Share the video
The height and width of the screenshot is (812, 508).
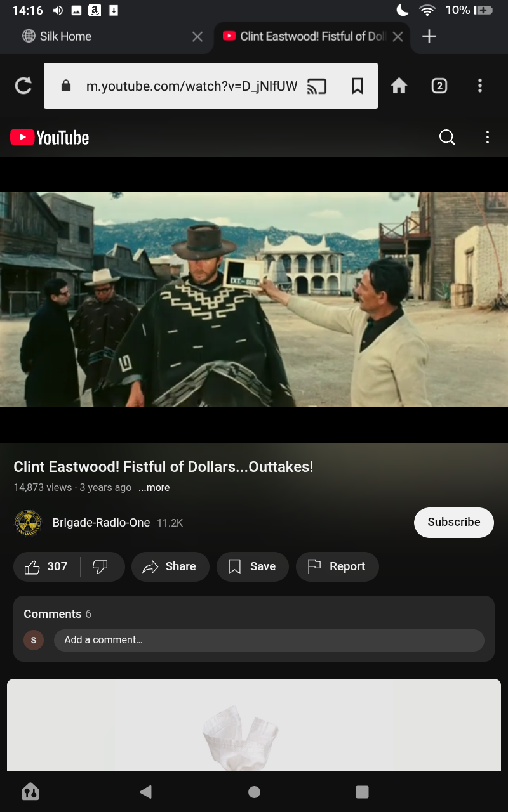tap(170, 566)
